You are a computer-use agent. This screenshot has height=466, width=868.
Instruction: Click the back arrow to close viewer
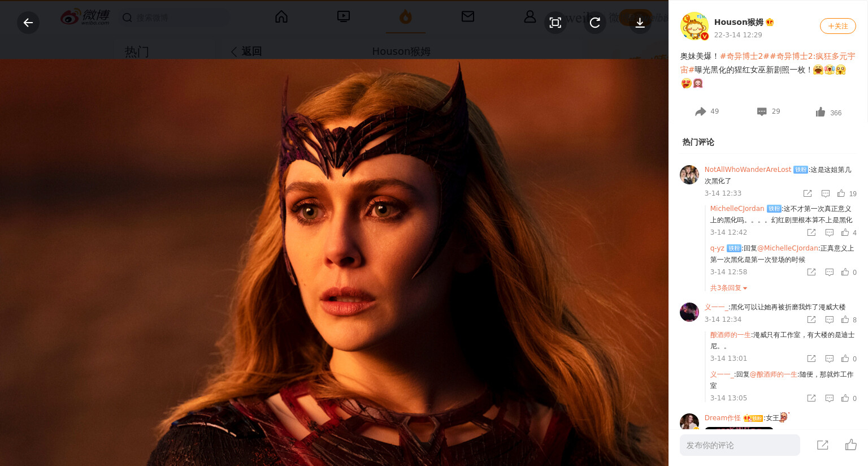28,23
